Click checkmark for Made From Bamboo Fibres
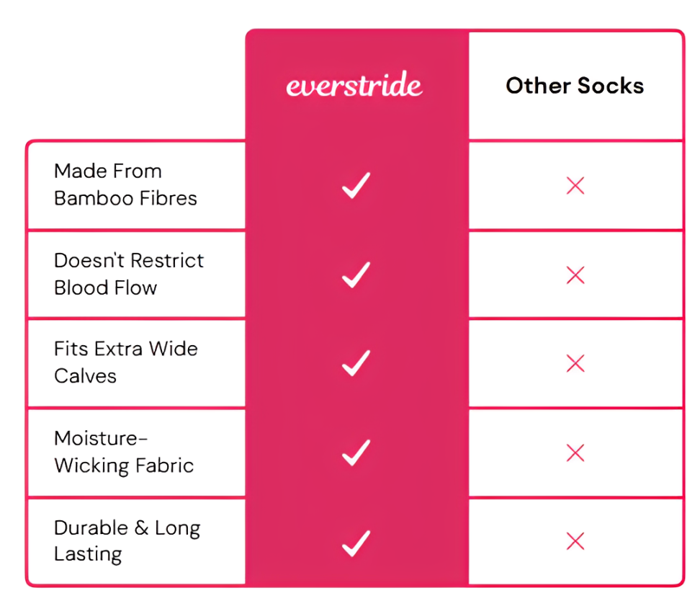700x606 pixels. coord(356,186)
